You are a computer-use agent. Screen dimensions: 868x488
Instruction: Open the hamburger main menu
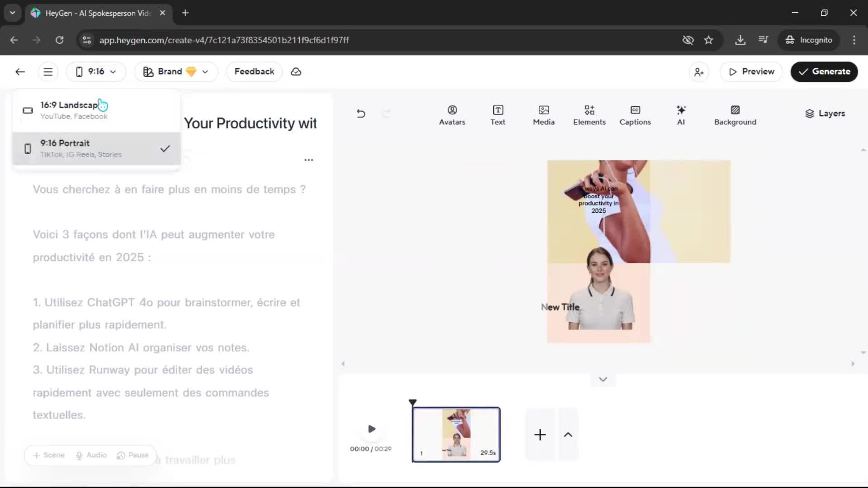[x=48, y=71]
